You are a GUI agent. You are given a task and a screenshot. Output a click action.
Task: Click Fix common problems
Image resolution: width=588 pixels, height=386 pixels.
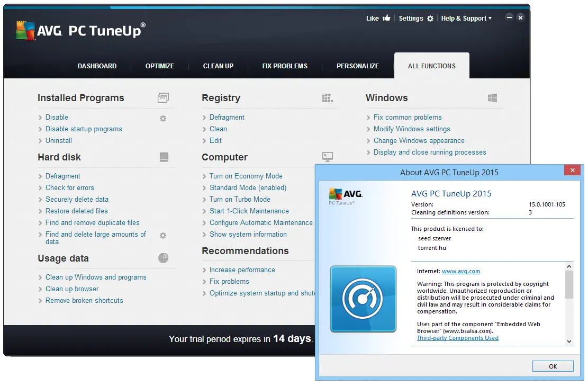pyautogui.click(x=408, y=118)
